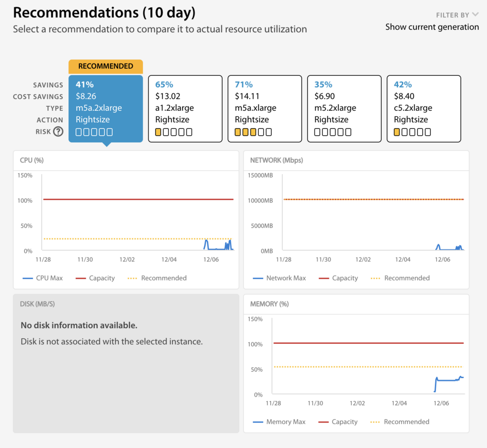This screenshot has width=487, height=448.
Task: Click the filled risk square on c5.2xlarge
Action: 397,132
